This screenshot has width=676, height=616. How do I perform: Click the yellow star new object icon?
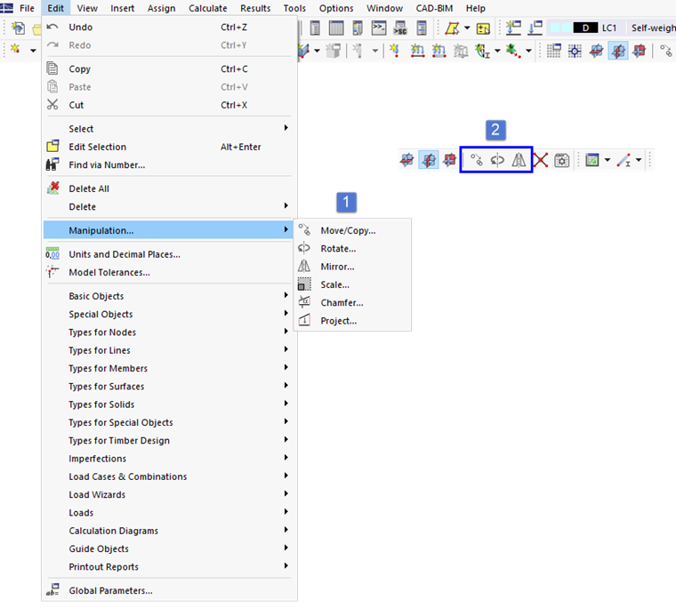15,49
